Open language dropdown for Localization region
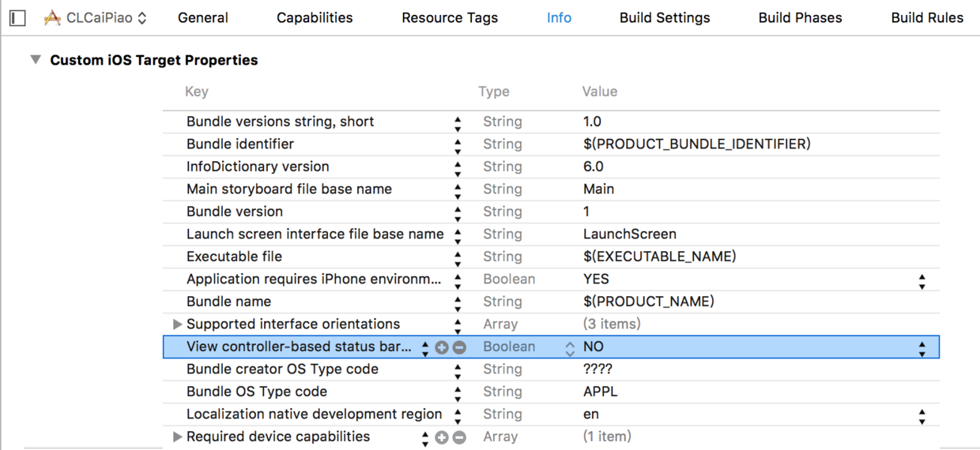980x450 pixels. [922, 415]
